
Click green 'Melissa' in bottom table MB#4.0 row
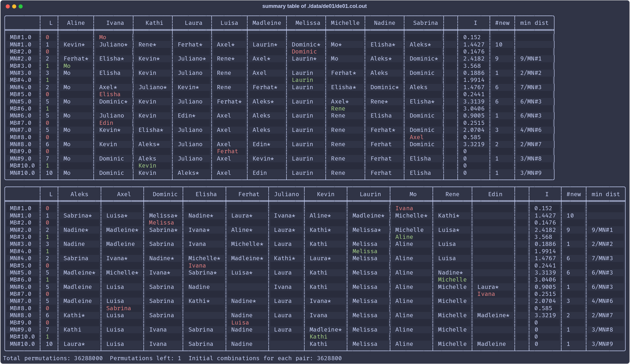pos(365,251)
